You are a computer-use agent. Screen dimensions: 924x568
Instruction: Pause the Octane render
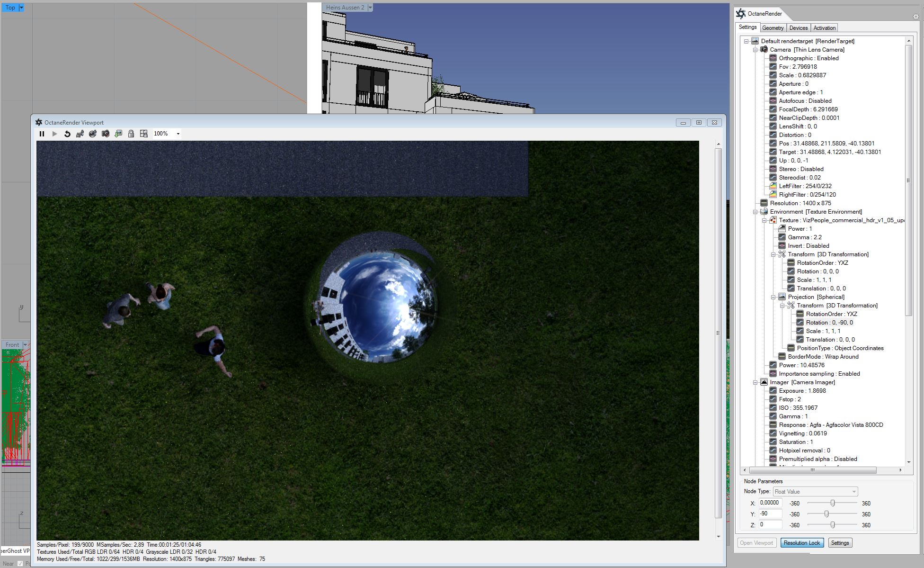42,134
